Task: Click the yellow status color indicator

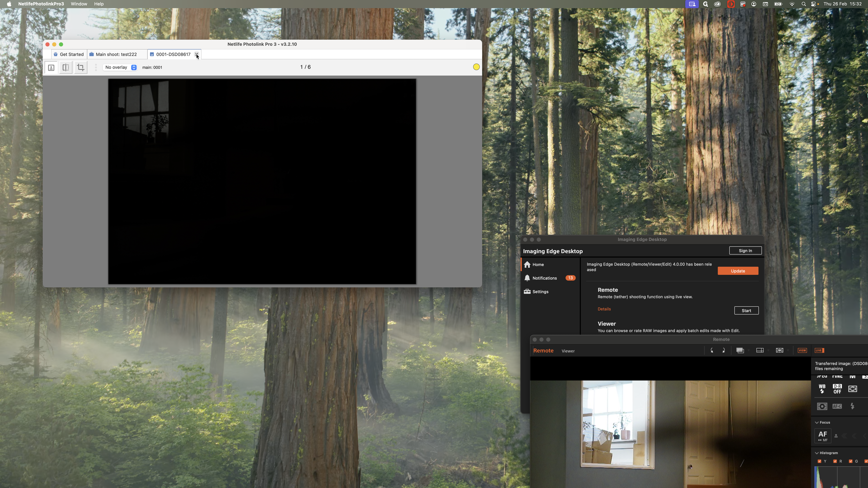Action: click(x=476, y=67)
